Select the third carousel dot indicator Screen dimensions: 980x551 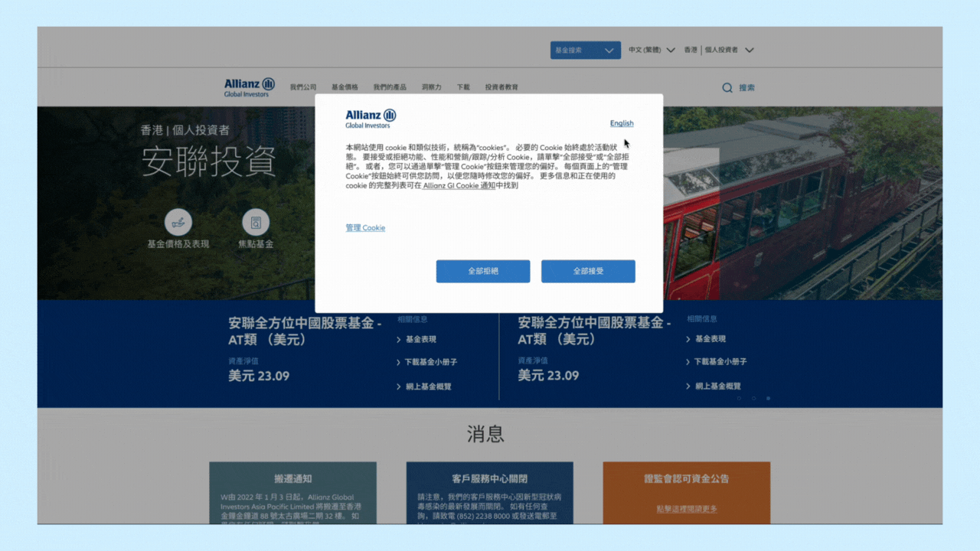[x=768, y=399]
